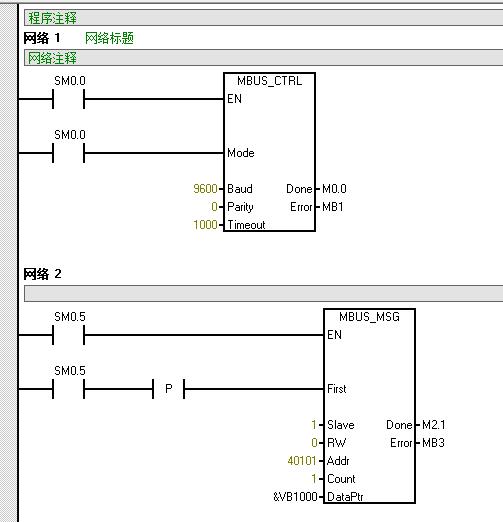Click the 网络标题 network title text
This screenshot has height=522, width=503.
pyautogui.click(x=109, y=38)
